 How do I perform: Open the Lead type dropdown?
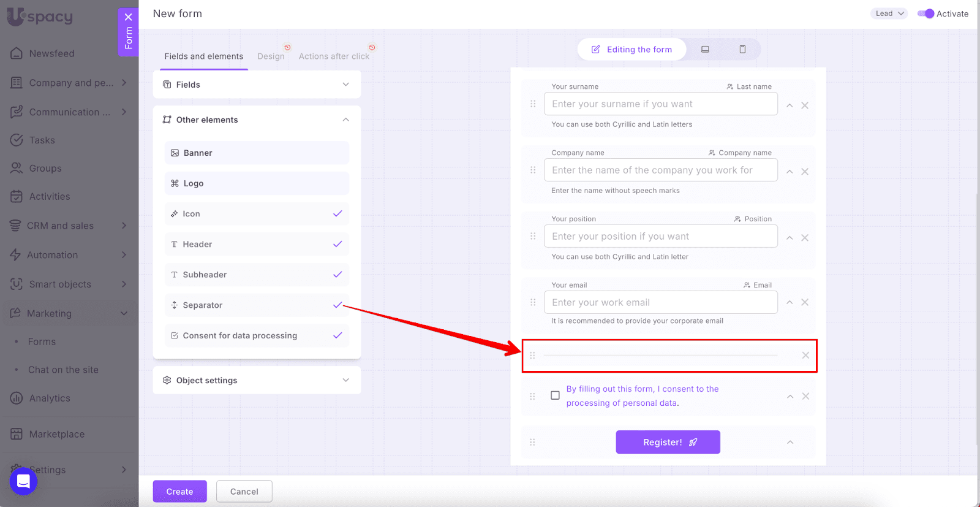[x=889, y=13]
